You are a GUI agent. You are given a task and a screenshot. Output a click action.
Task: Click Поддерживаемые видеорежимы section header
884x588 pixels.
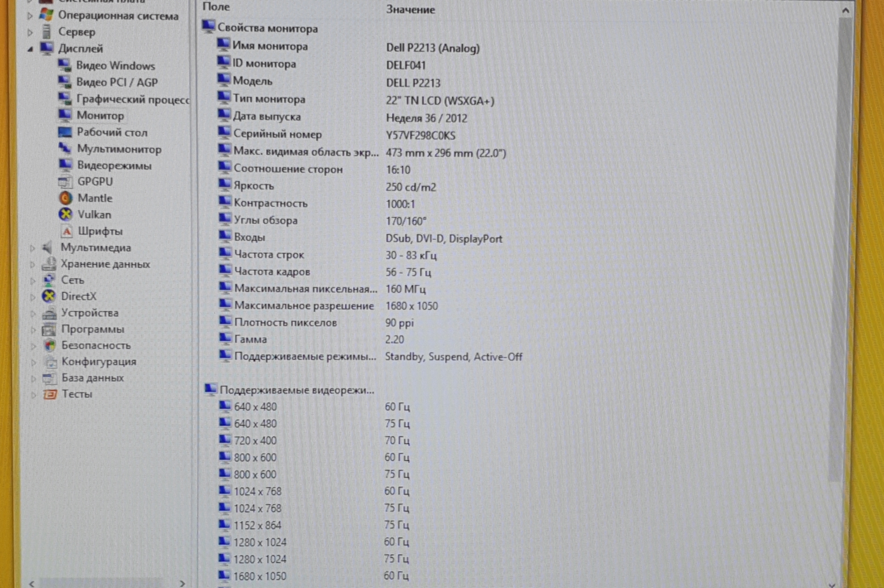pos(290,390)
